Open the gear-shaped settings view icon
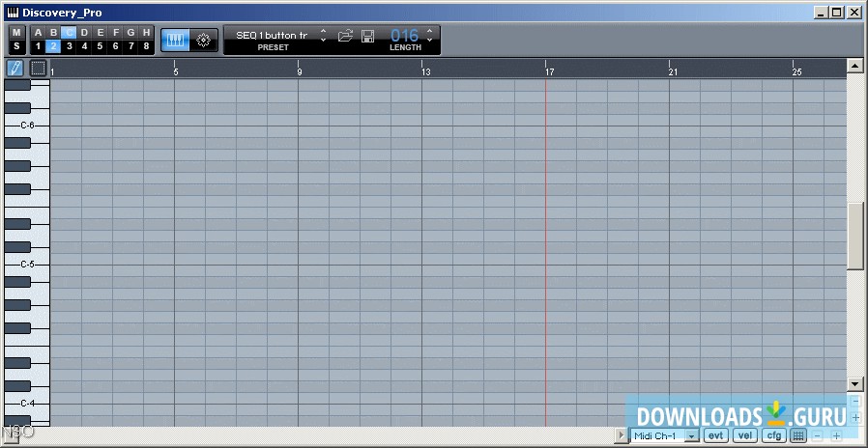Viewport: 868px width, 448px height. (204, 41)
